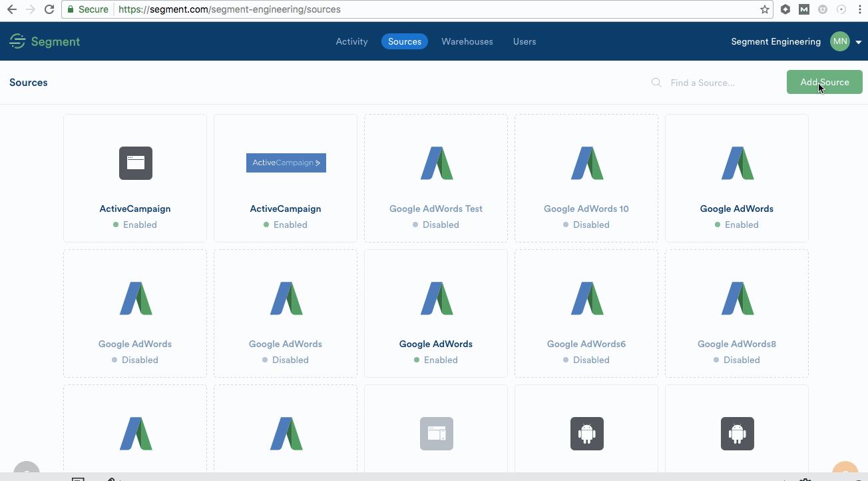Click the Disabled status under Google AdWords 10
Viewport: 868px width, 481px height.
pos(586,225)
